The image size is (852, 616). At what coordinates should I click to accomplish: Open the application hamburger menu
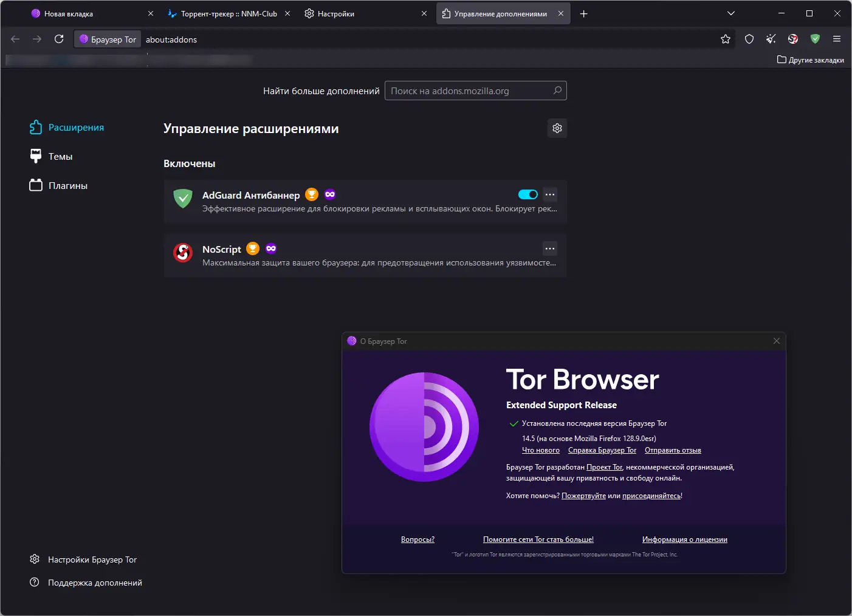point(837,39)
